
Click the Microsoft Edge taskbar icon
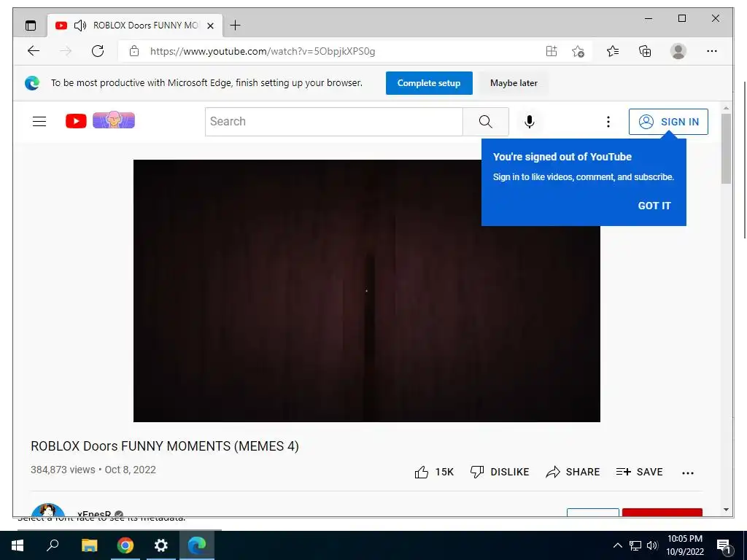tap(197, 545)
